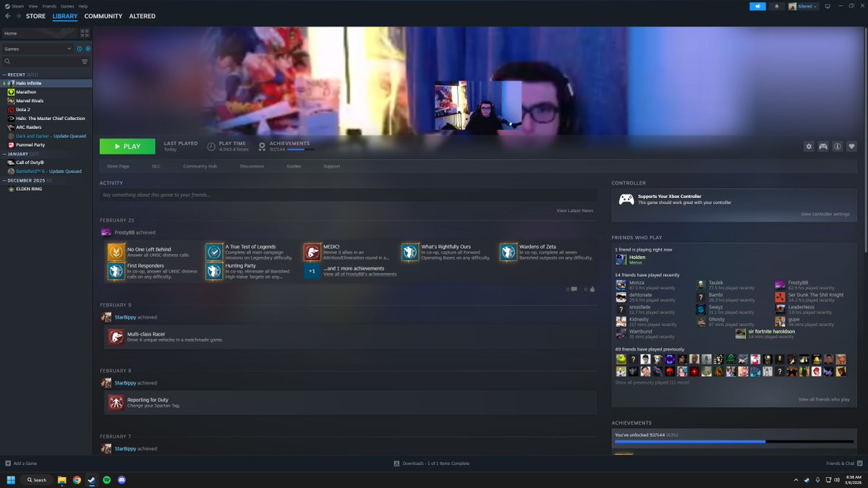Show game info icon
The width and height of the screenshot is (868, 488).
click(x=837, y=146)
